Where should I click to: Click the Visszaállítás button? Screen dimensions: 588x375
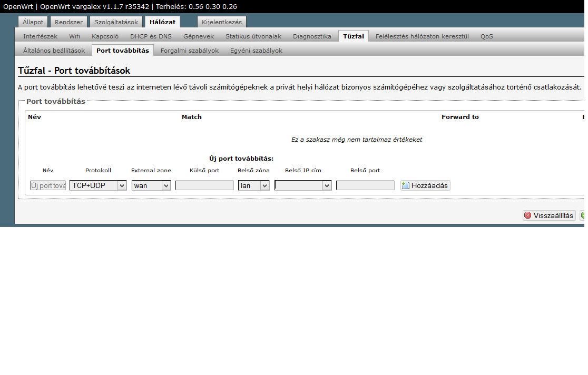point(549,215)
